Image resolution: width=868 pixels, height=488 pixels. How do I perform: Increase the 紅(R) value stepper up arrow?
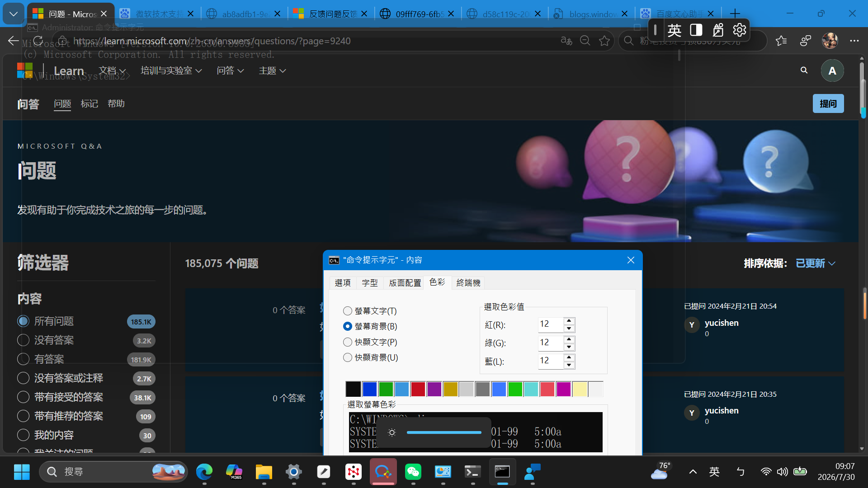click(x=569, y=321)
